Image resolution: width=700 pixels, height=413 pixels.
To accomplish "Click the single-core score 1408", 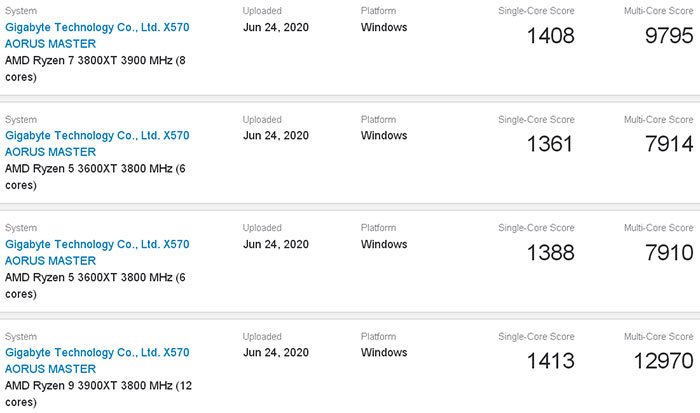I will coord(550,37).
